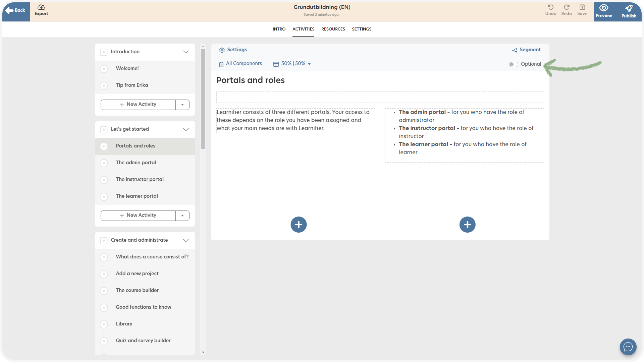
Task: Open New Activity dropdown arrow under Introduction
Action: (182, 105)
